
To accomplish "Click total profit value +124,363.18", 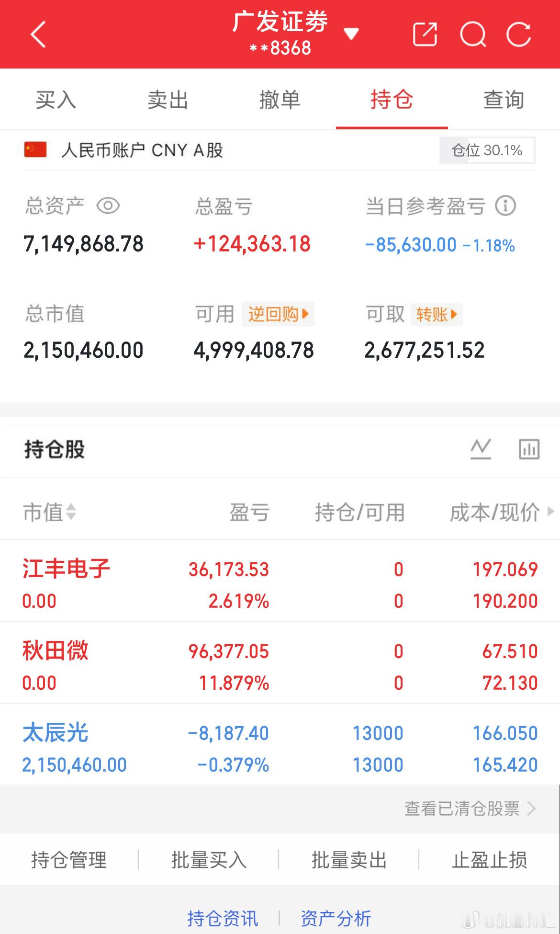I will click(252, 244).
